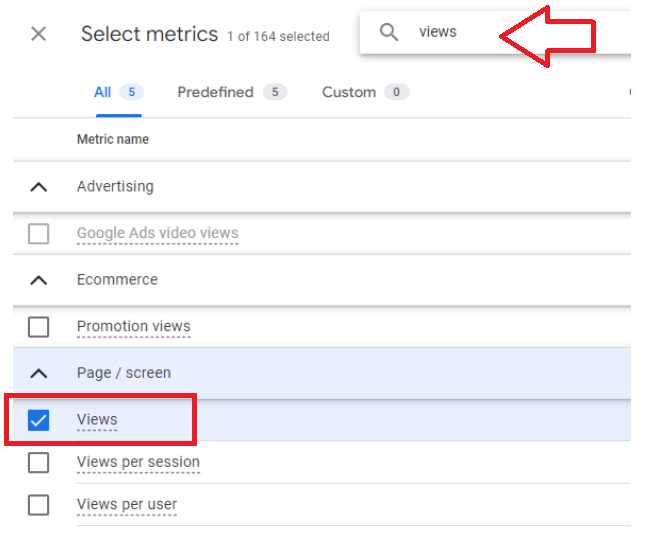
Task: Click the Page / screen category row
Action: [322, 373]
